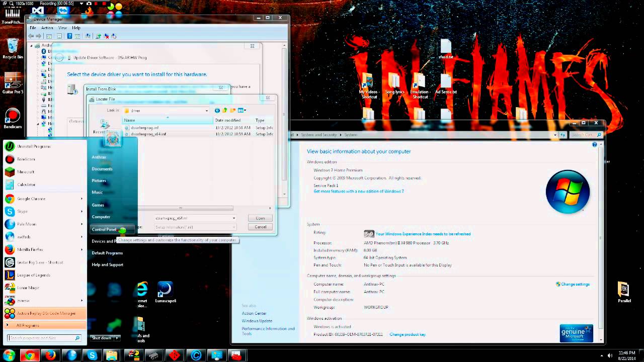Click the Windows Start orb
The image size is (644, 362).
point(9,355)
